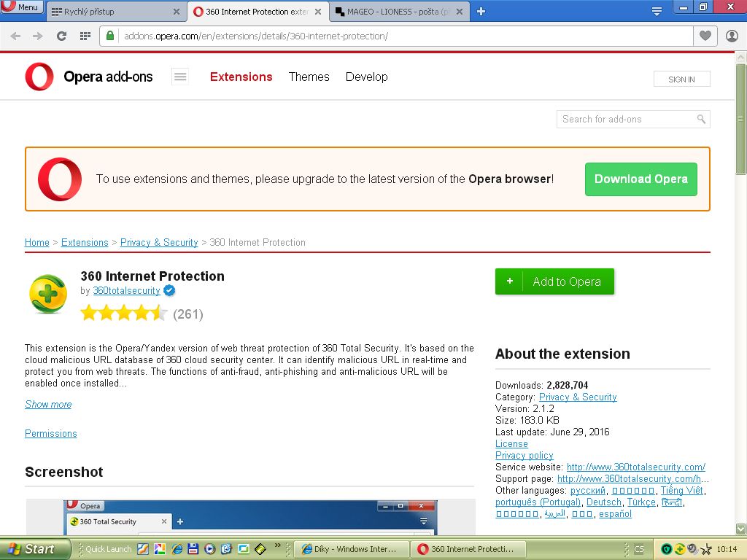Open the Permissions link
The width and height of the screenshot is (747, 560).
[50, 433]
